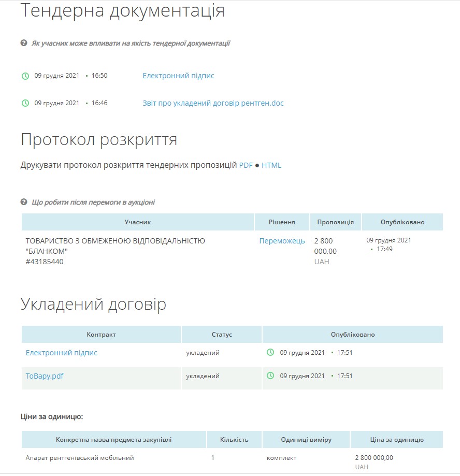
Task: Click the Рішення column header
Action: (282, 222)
